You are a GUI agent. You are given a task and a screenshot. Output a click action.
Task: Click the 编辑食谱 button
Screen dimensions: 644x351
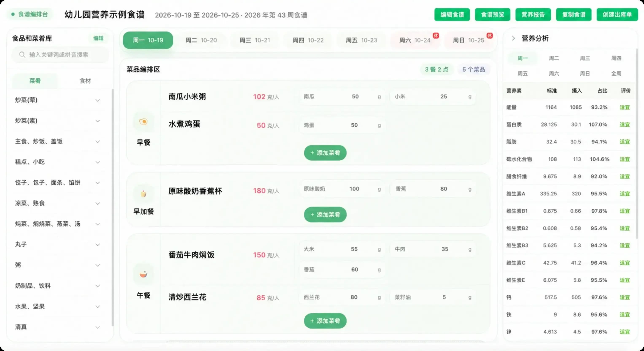pyautogui.click(x=452, y=15)
